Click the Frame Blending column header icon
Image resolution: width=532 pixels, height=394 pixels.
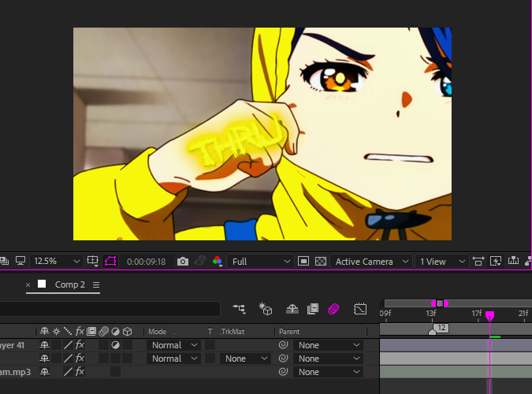click(91, 331)
